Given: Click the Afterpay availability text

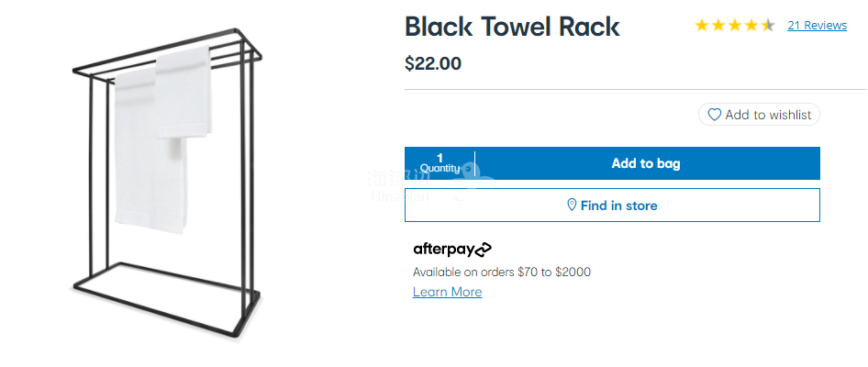Looking at the screenshot, I should pyautogui.click(x=502, y=272).
